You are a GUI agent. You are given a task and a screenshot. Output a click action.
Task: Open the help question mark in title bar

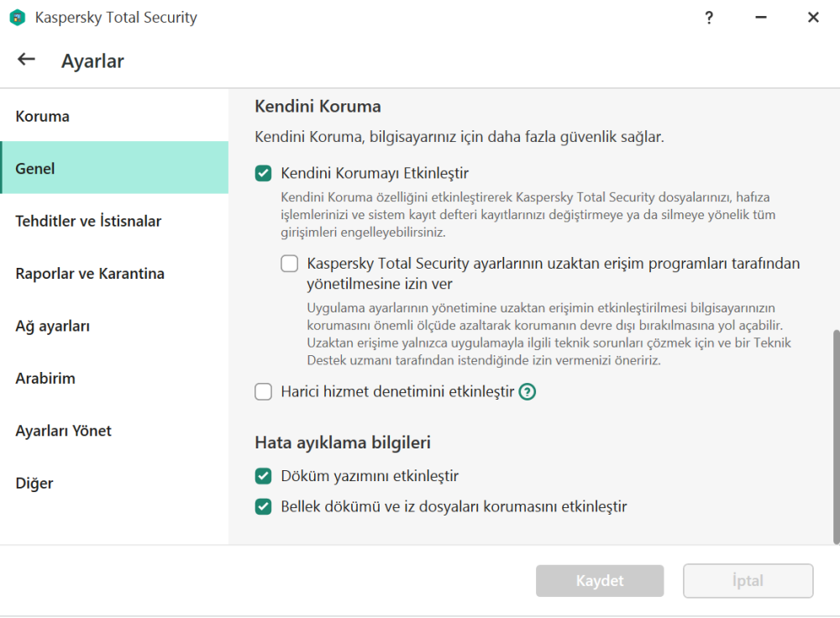710,18
